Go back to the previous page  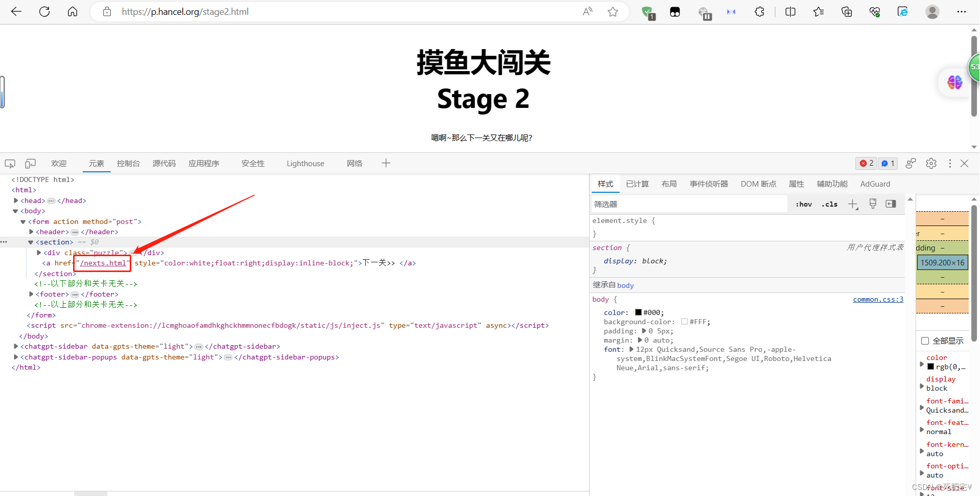16,12
